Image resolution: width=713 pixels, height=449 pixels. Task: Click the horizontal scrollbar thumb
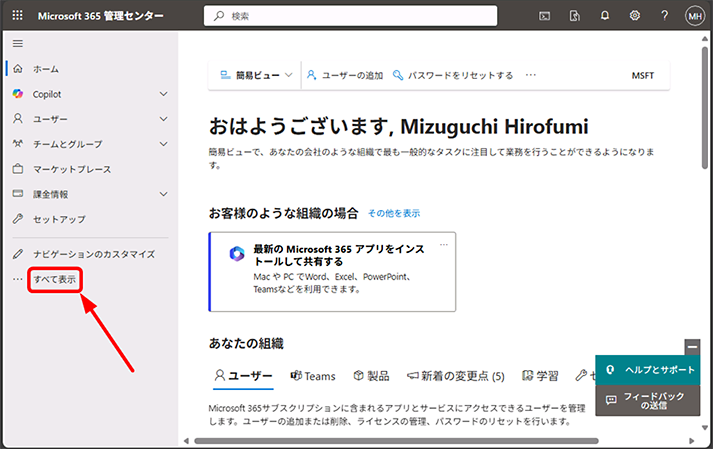click(396, 440)
